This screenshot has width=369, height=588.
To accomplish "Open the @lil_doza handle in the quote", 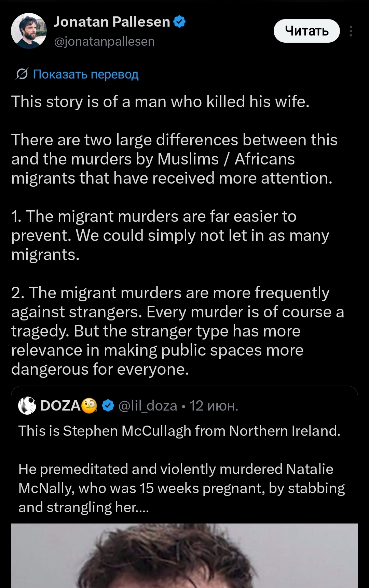I will [x=148, y=406].
